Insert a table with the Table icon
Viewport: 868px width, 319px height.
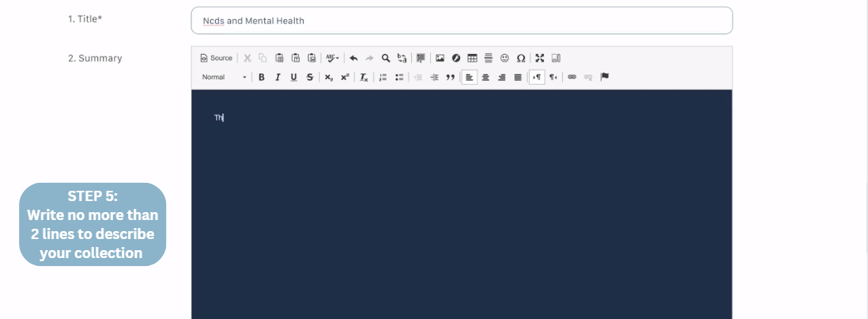(x=472, y=58)
